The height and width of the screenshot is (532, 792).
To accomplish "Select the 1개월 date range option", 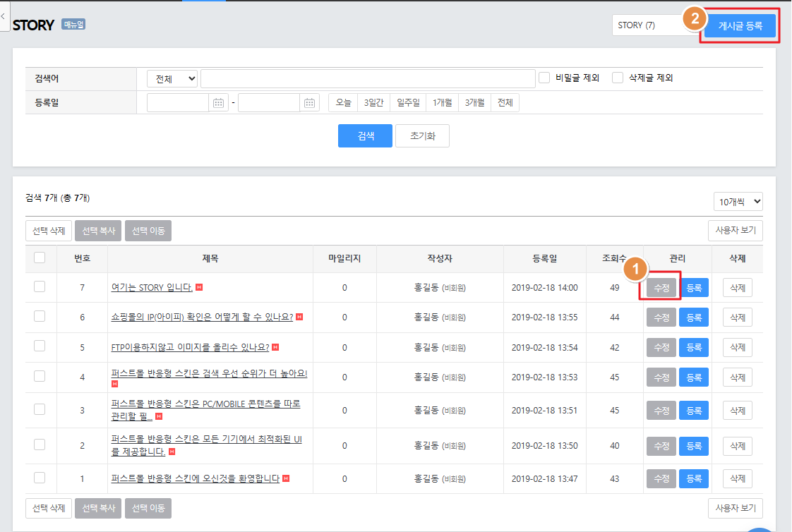I will (x=442, y=103).
